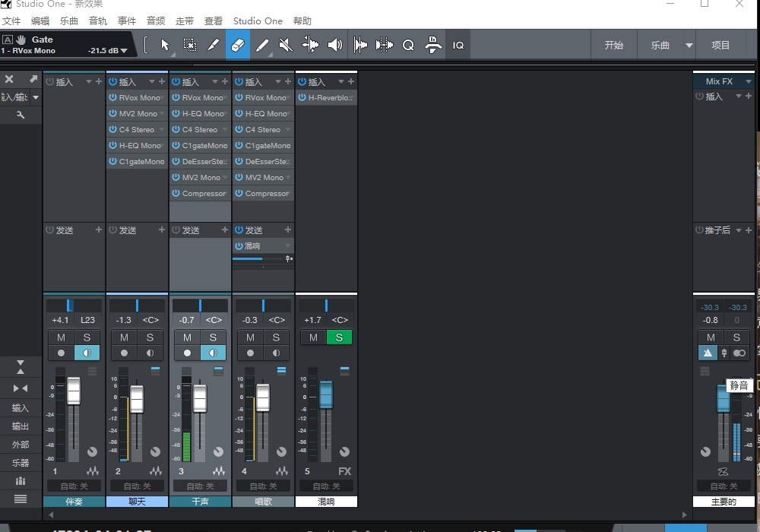Disable the 混响 send power button
This screenshot has height=532, width=760.
239,245
